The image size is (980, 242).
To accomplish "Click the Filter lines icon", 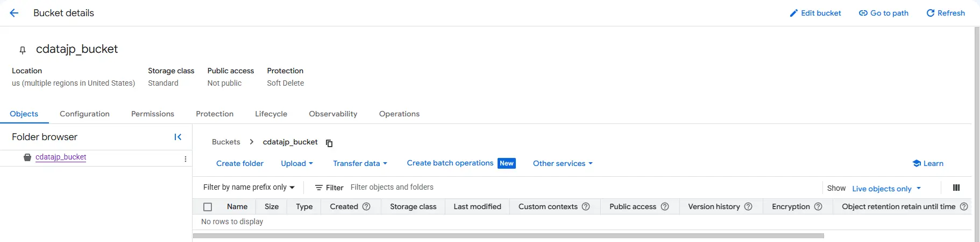I will click(319, 188).
